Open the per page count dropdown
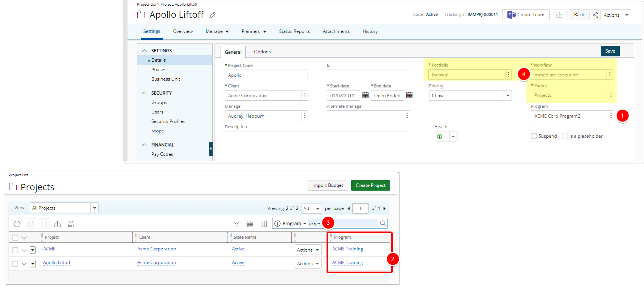 pyautogui.click(x=317, y=208)
